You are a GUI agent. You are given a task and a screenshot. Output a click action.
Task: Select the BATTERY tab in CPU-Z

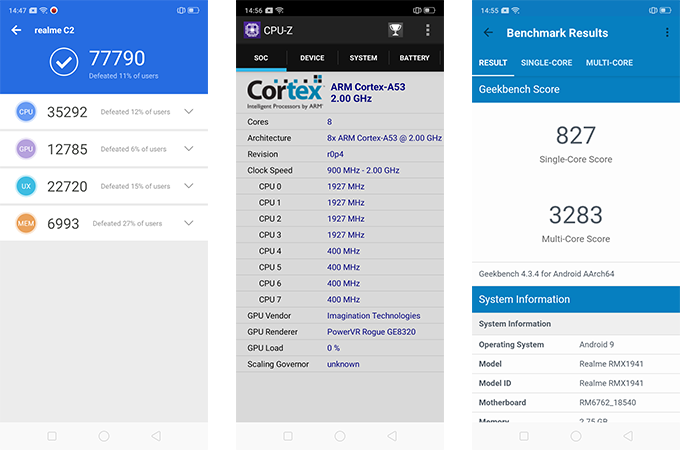pos(414,58)
